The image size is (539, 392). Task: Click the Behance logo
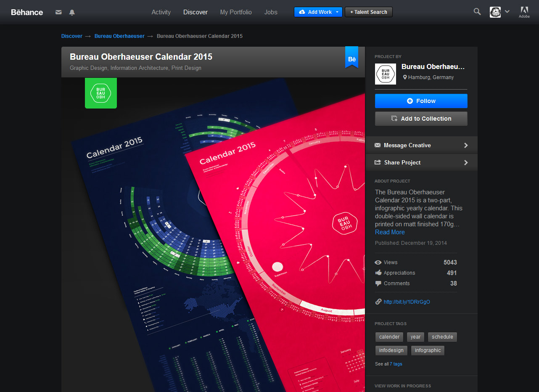26,12
